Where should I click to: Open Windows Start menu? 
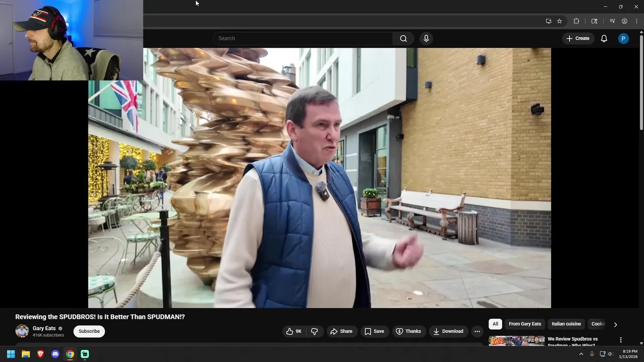pyautogui.click(x=11, y=354)
